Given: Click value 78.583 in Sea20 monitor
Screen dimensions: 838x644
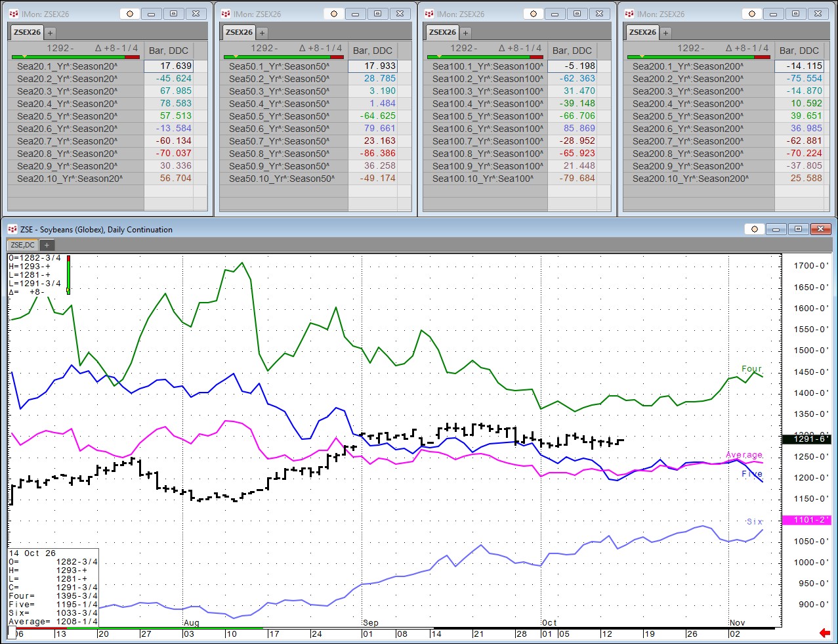Looking at the screenshot, I should coord(169,104).
